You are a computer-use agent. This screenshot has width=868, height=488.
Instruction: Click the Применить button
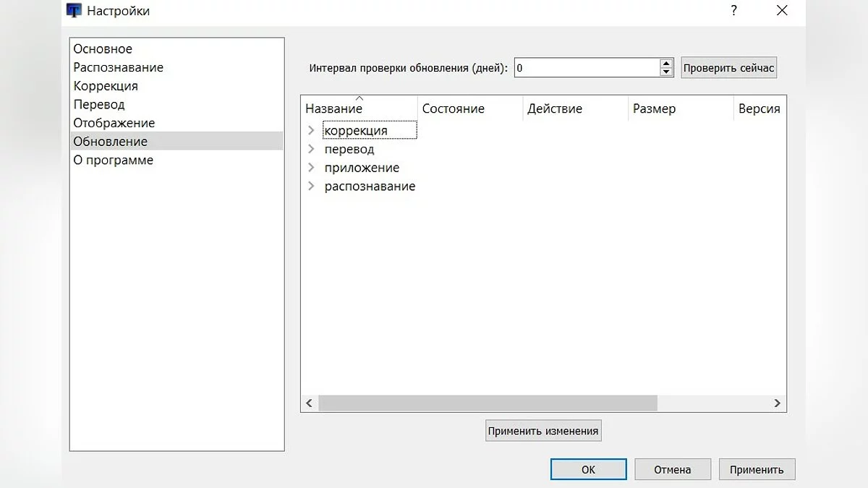(x=757, y=469)
